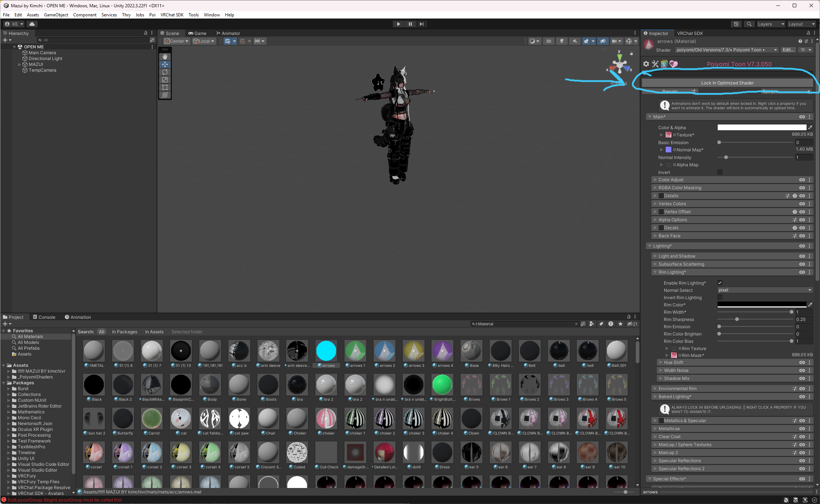Check the Invert checkbox under Alpha Map

[x=720, y=172]
